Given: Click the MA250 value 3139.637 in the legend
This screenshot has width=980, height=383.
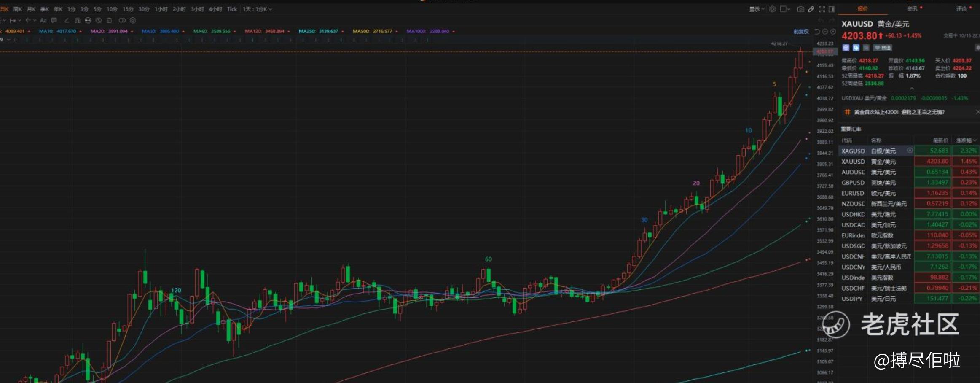Looking at the screenshot, I should click(328, 31).
